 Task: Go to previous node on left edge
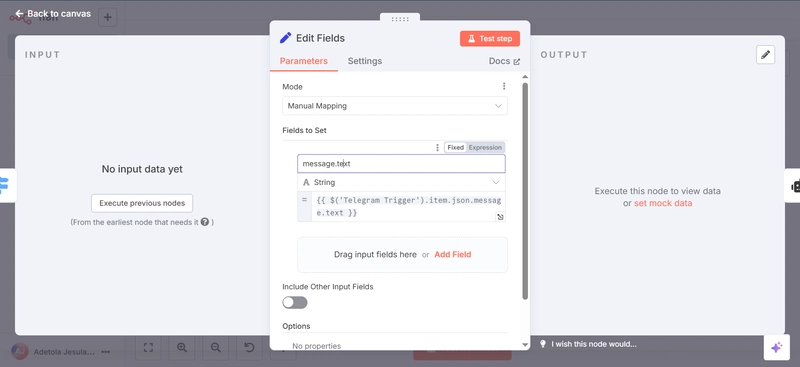tap(6, 186)
